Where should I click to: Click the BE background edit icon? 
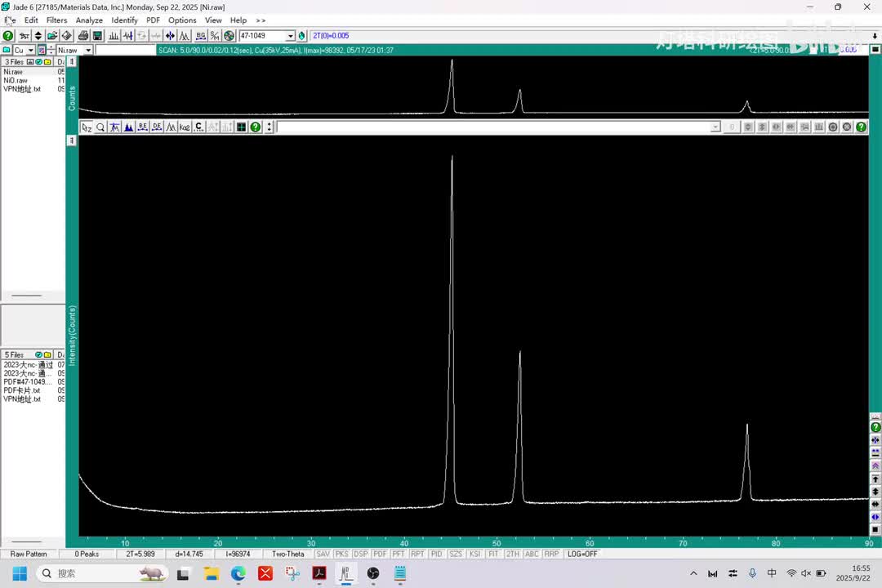143,127
